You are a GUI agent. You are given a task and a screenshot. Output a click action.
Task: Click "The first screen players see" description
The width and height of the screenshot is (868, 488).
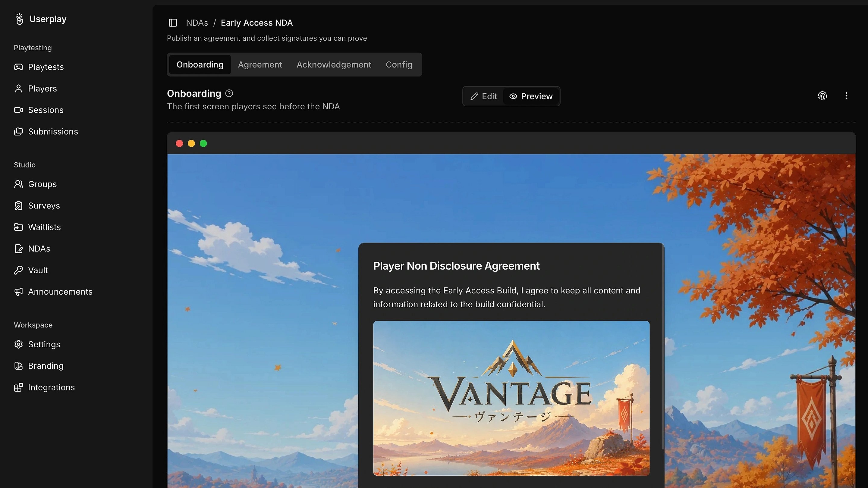(253, 106)
